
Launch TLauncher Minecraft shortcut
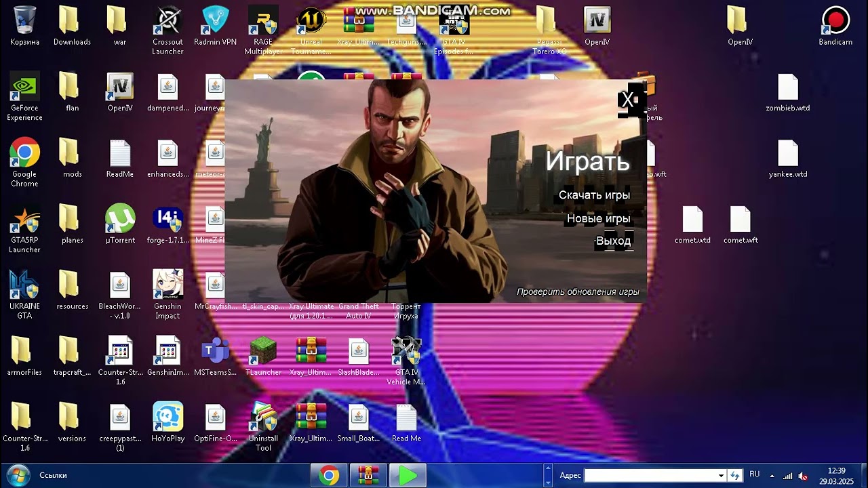pos(263,357)
